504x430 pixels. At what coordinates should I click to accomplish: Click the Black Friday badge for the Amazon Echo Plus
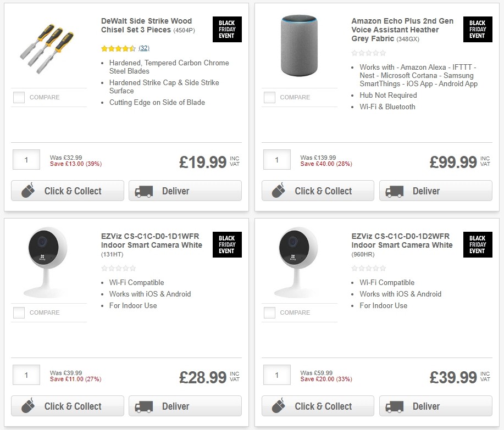(x=477, y=29)
